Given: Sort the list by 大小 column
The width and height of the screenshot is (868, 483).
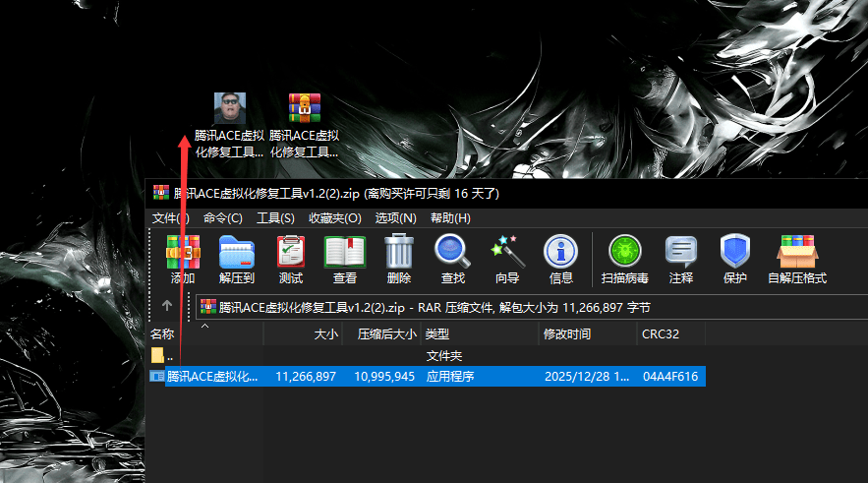Looking at the screenshot, I should [x=303, y=334].
